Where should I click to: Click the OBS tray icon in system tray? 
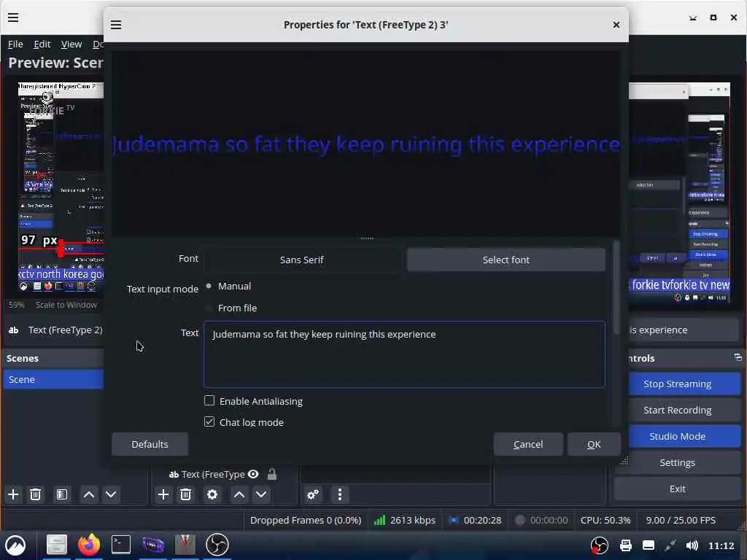coord(600,545)
